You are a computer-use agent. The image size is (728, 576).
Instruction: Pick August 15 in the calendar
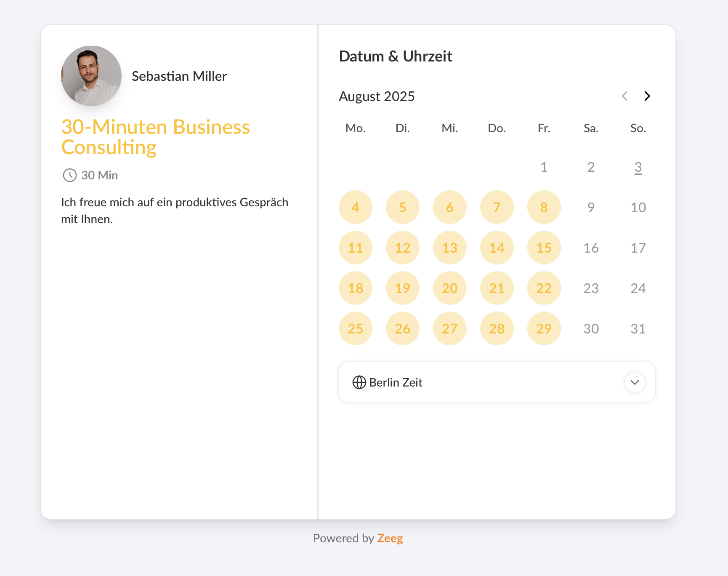pos(544,248)
